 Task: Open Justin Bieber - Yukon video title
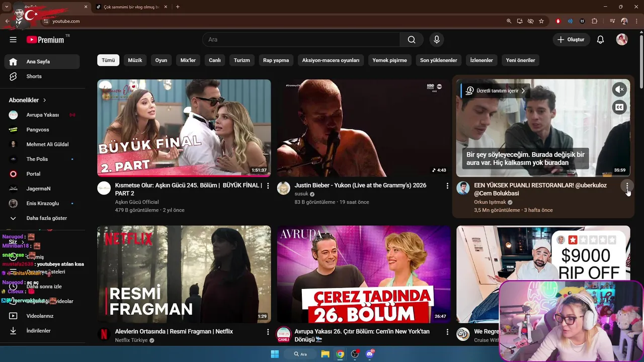(360, 186)
